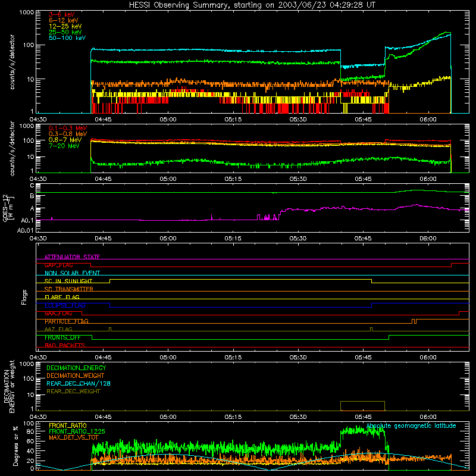Image resolution: width=476 pixels, height=476 pixels.
Task: Click the FRONTS_OFF flag label
Action: tap(62, 337)
